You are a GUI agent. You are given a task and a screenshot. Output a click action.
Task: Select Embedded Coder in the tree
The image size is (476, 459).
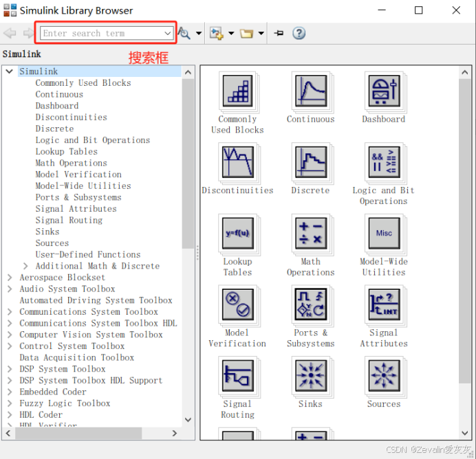click(53, 392)
